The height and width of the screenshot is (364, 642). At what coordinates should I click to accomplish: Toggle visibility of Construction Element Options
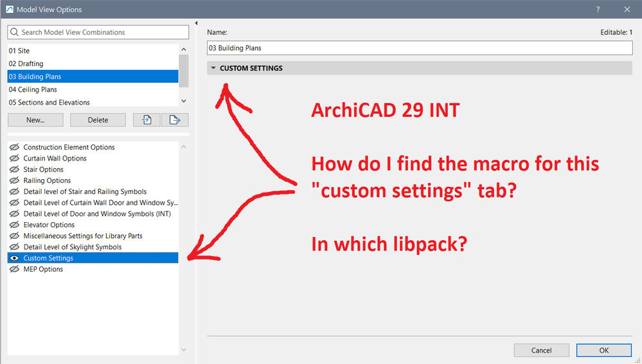14,147
